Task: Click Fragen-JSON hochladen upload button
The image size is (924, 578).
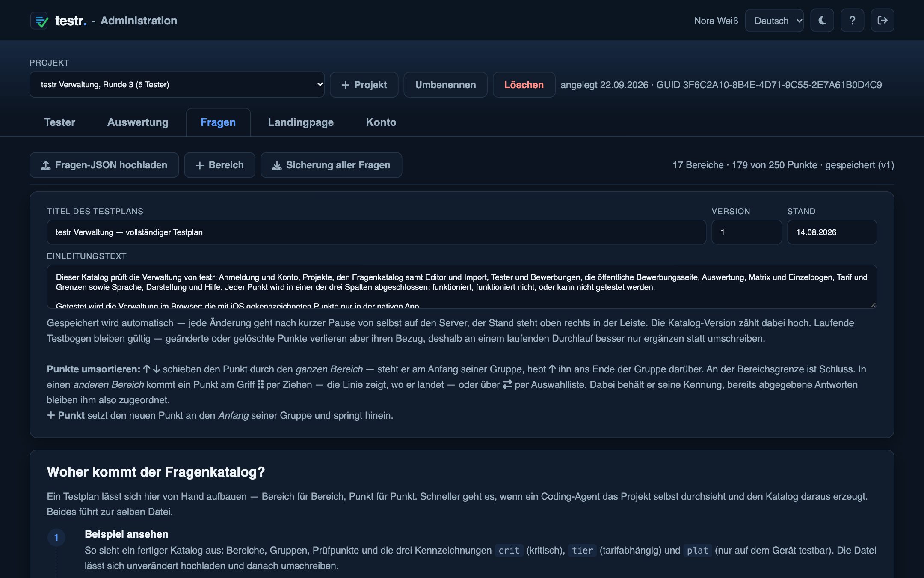Action: 104,165
